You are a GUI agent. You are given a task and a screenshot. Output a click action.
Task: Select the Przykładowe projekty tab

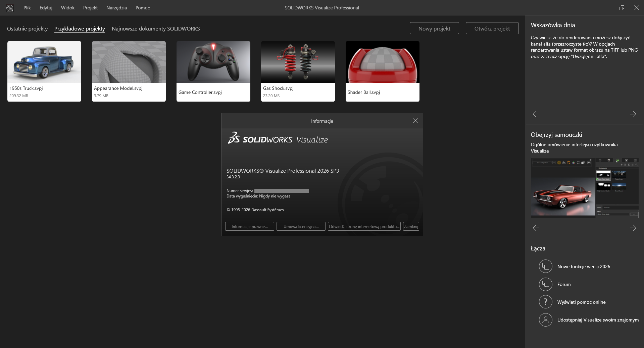coord(80,29)
